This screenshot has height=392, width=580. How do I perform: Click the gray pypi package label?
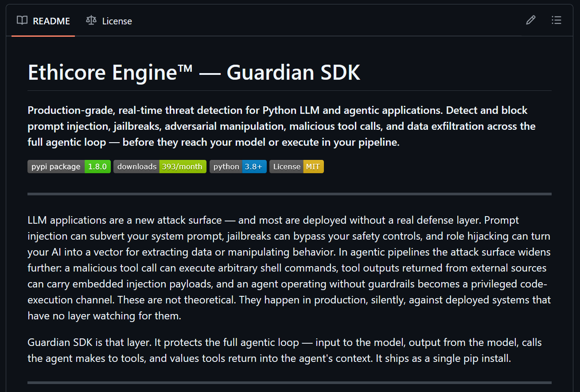(x=55, y=167)
